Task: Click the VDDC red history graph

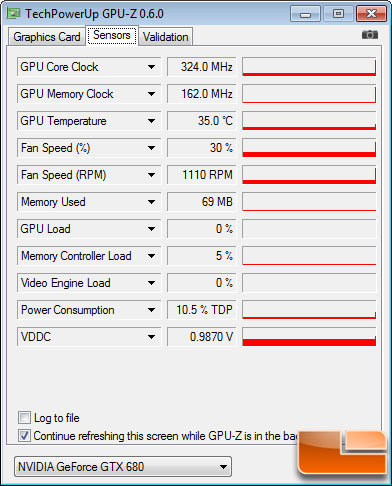Action: coord(309,337)
